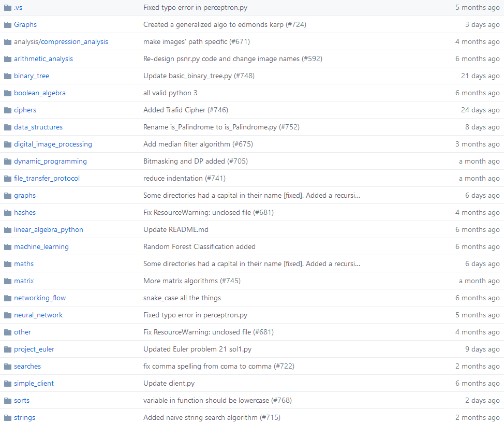
Task: Open the dynamic_programming directory
Action: [x=50, y=161]
